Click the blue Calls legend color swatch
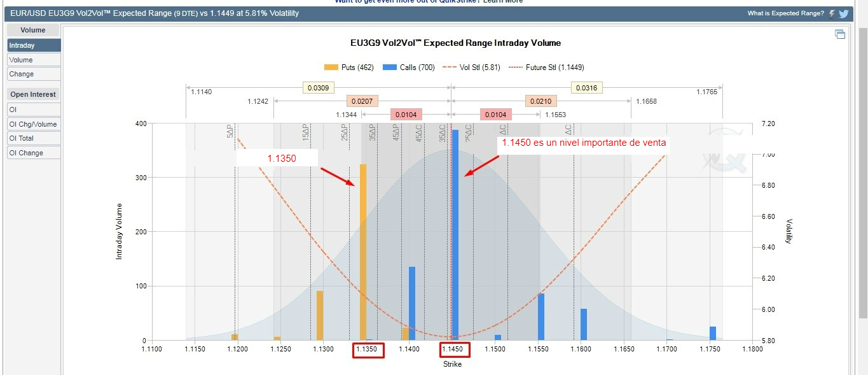This screenshot has height=375, width=868. (x=389, y=67)
